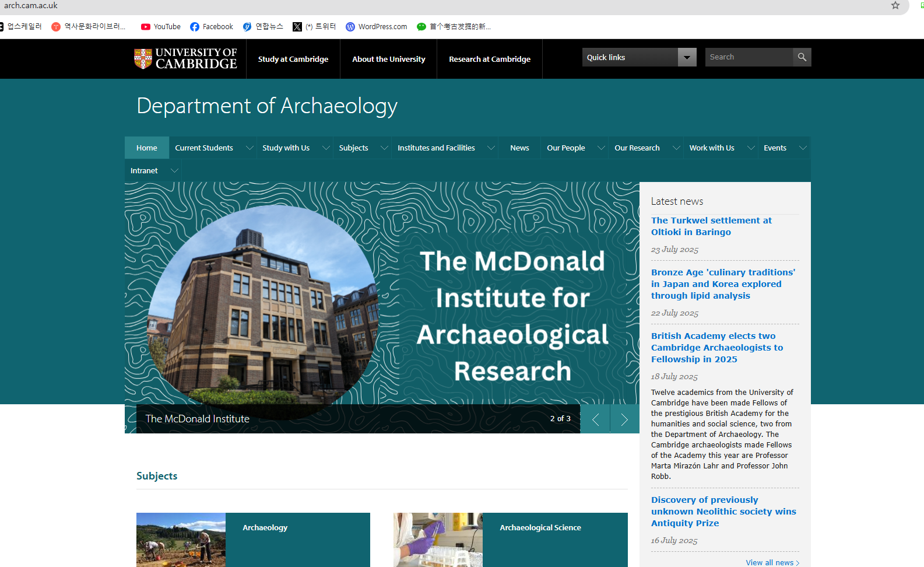Expand the Current Students submenu arrow
Screen dimensions: 924x567
point(250,148)
